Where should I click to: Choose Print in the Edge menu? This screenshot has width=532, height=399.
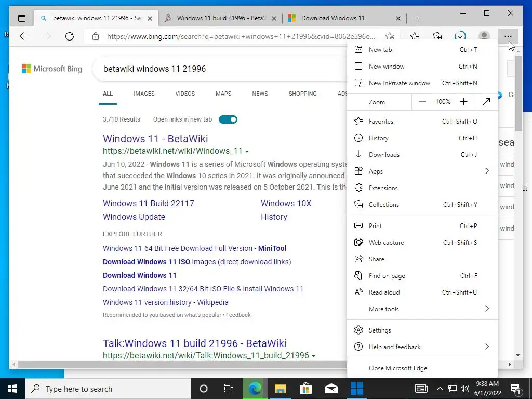(422, 225)
